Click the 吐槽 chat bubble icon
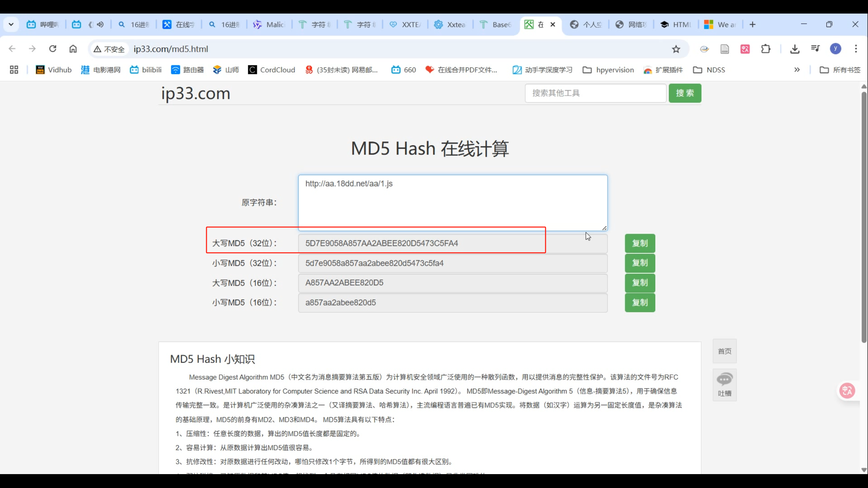This screenshot has width=868, height=488. [x=725, y=380]
